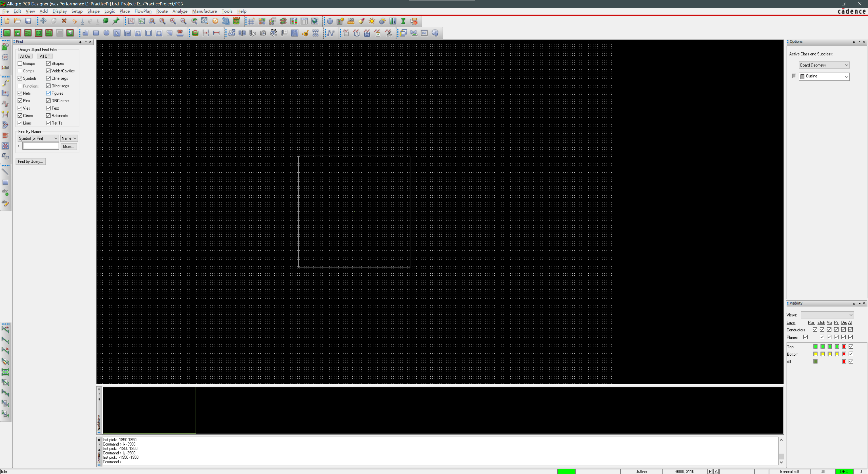Toggle the Groups find filter checkbox

pos(20,63)
